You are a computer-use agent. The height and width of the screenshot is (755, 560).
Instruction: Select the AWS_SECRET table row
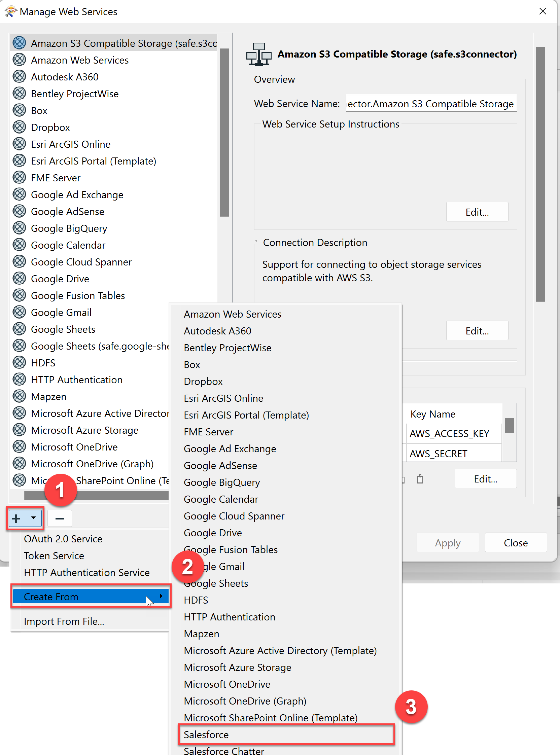point(454,453)
